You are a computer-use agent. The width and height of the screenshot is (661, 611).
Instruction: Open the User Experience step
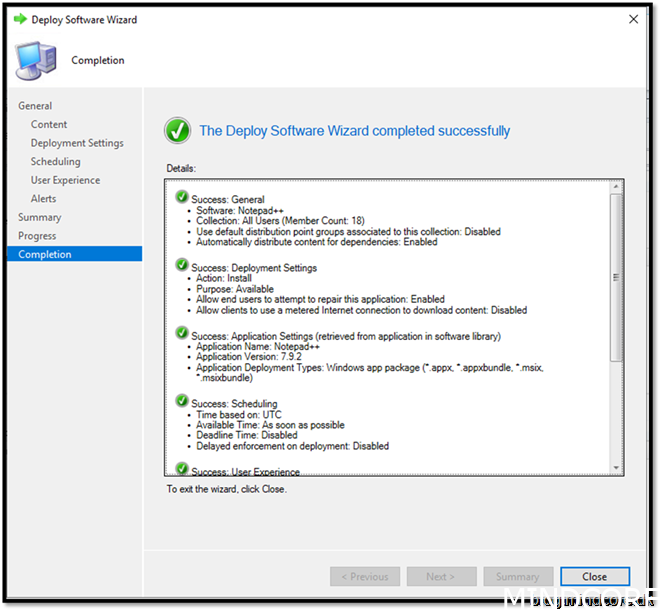[65, 180]
